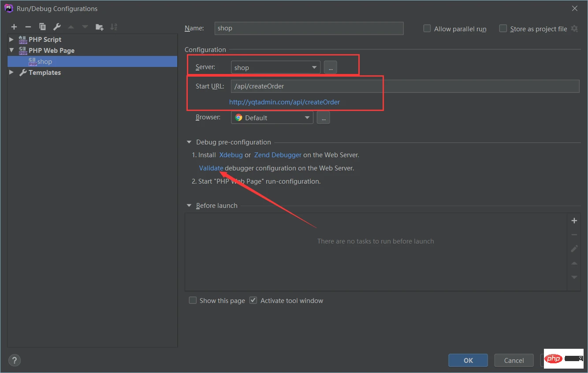Select the shop configuration in the tree

(x=44, y=62)
